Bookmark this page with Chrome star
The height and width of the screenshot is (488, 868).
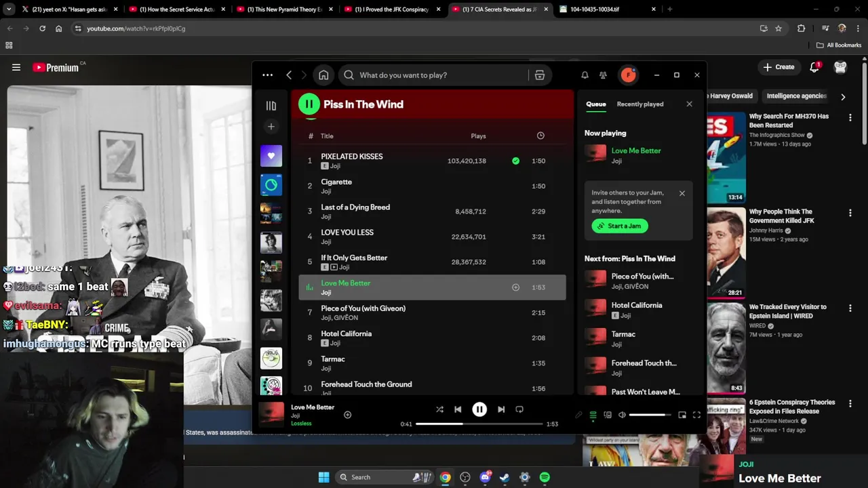[778, 28]
